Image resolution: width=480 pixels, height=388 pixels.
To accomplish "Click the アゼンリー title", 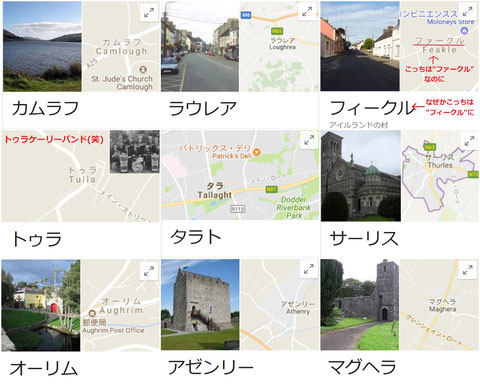I will [x=211, y=367].
